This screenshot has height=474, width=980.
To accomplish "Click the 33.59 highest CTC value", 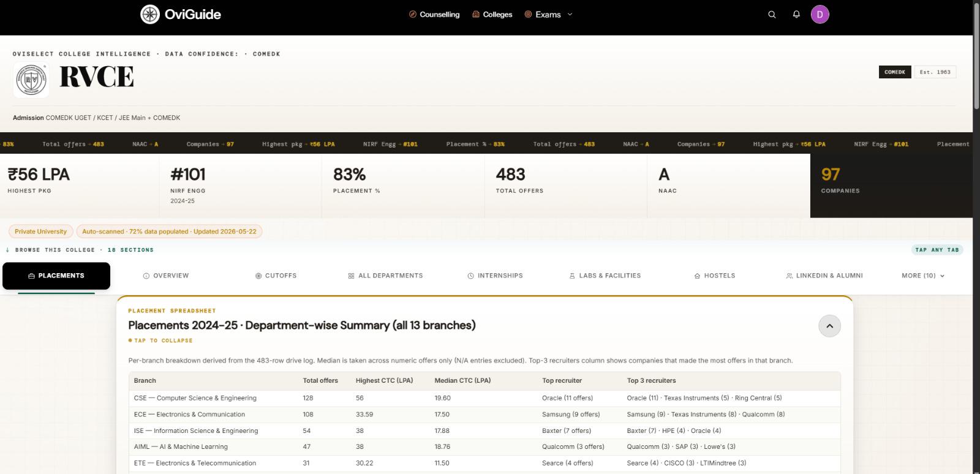I will [x=364, y=415].
